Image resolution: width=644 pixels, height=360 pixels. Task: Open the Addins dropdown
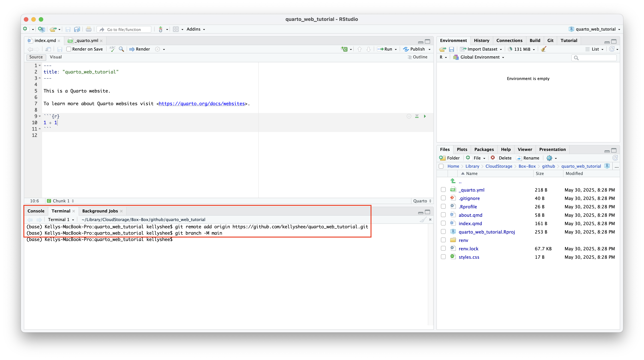coord(196,29)
